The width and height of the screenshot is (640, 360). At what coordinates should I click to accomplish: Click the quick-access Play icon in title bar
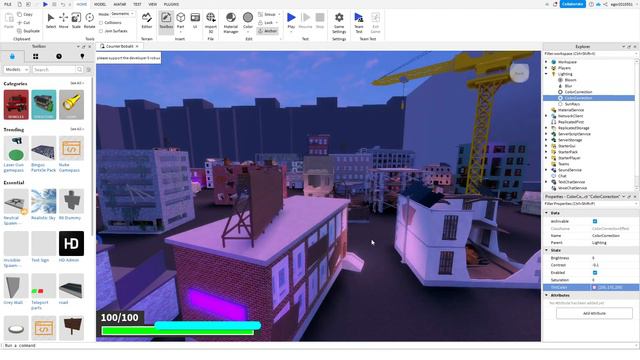[x=45, y=4]
